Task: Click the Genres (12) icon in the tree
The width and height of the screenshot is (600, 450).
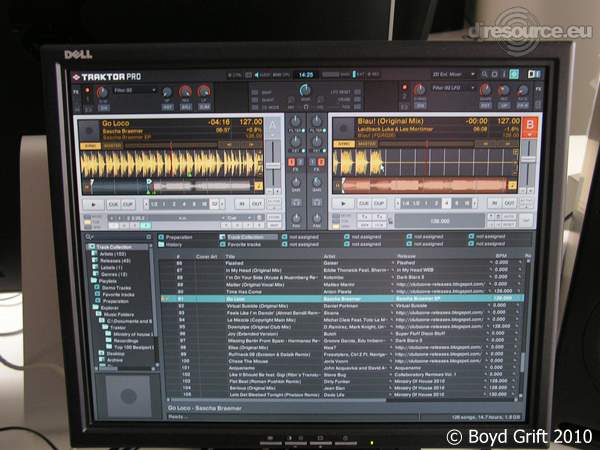Action: coord(95,274)
